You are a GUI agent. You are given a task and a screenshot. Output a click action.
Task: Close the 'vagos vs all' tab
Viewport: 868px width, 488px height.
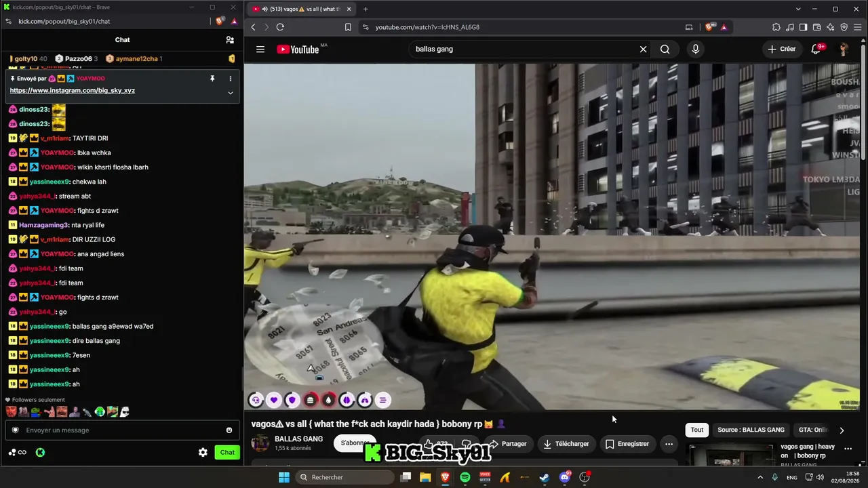point(349,9)
